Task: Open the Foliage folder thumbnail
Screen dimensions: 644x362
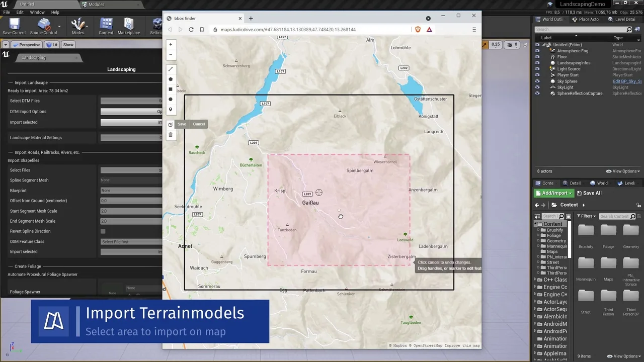Action: click(x=608, y=230)
